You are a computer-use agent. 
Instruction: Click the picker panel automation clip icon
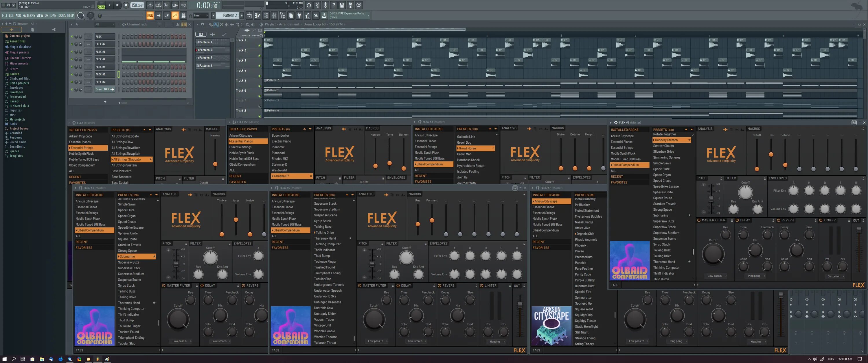click(x=225, y=34)
